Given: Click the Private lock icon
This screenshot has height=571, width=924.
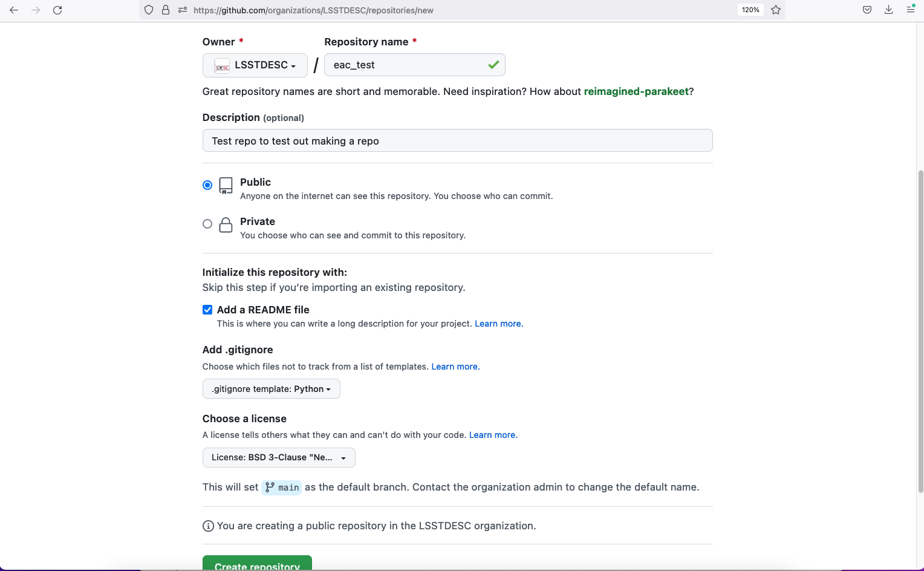Looking at the screenshot, I should coord(226,225).
